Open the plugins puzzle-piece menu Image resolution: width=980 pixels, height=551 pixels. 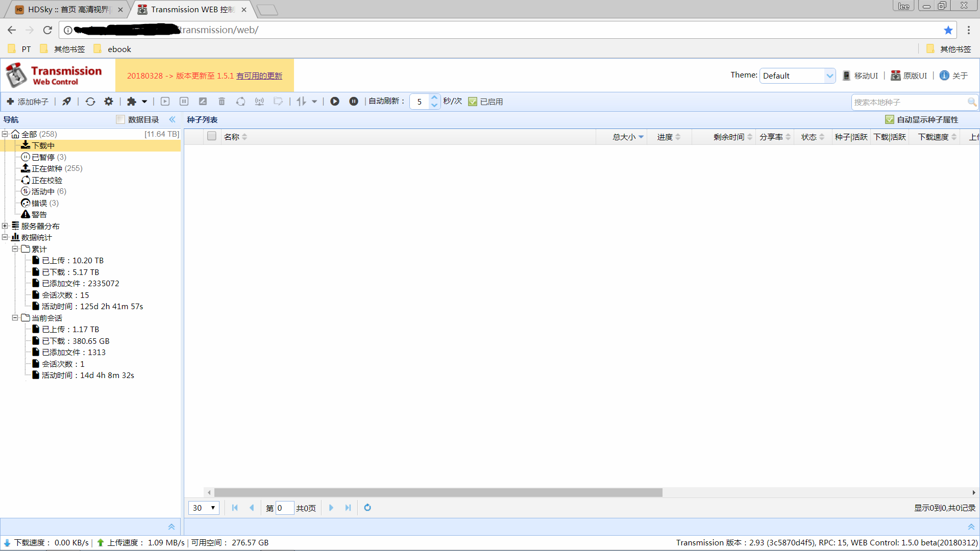tap(137, 102)
